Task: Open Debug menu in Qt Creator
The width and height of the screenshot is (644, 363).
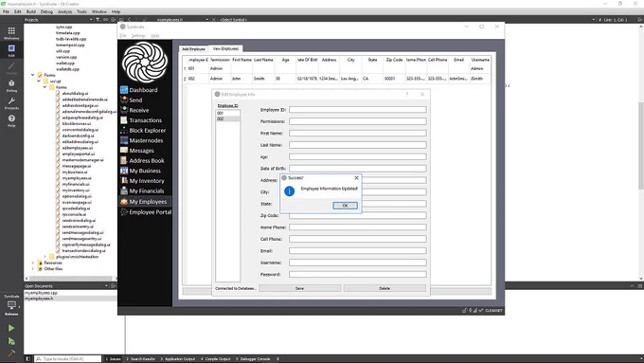Action: (x=46, y=11)
